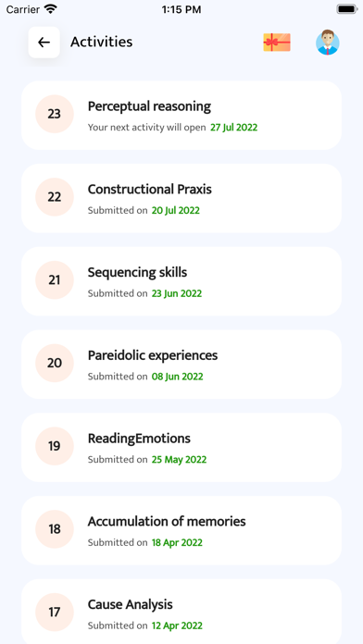Screen dimensions: 363x644
Task: Tap the number 17 activity badge
Action: 55,612
